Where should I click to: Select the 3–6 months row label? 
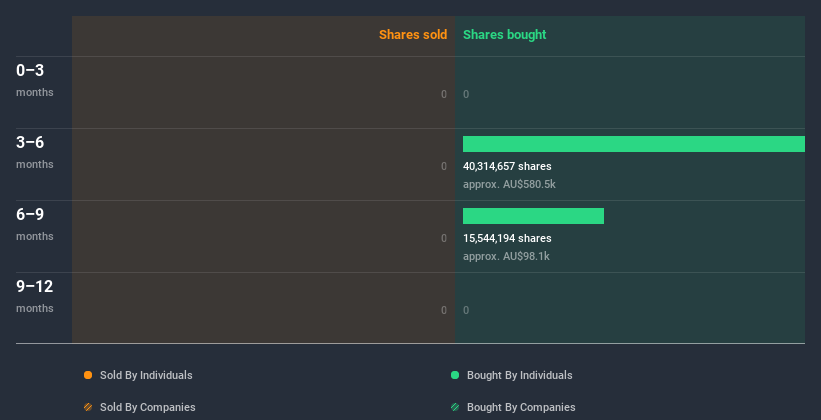(x=35, y=152)
